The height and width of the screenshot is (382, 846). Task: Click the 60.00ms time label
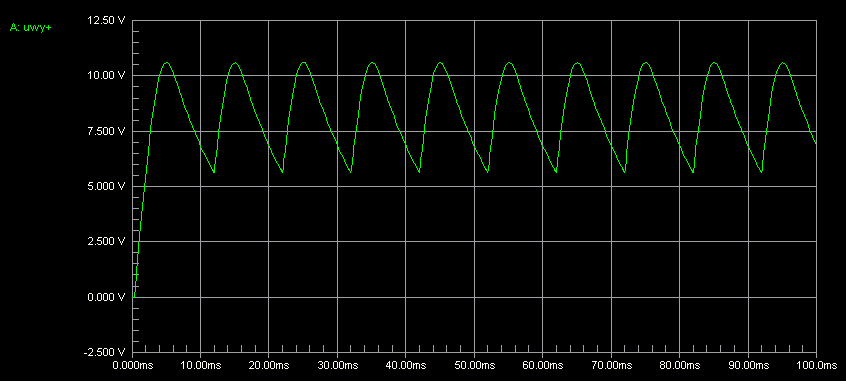click(542, 366)
